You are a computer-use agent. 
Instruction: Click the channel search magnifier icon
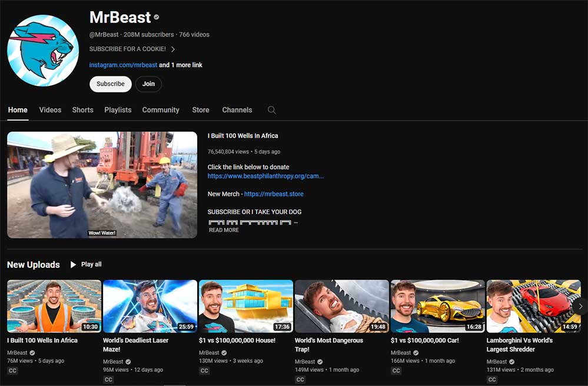272,110
